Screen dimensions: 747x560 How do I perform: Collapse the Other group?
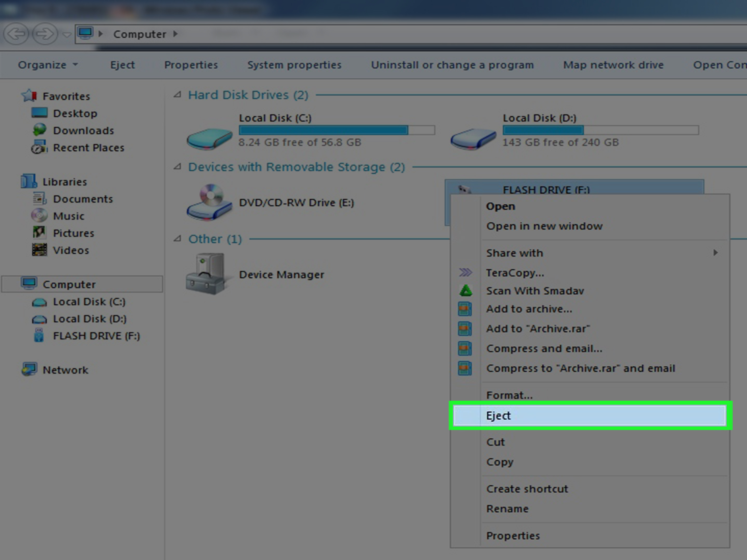[x=178, y=239]
